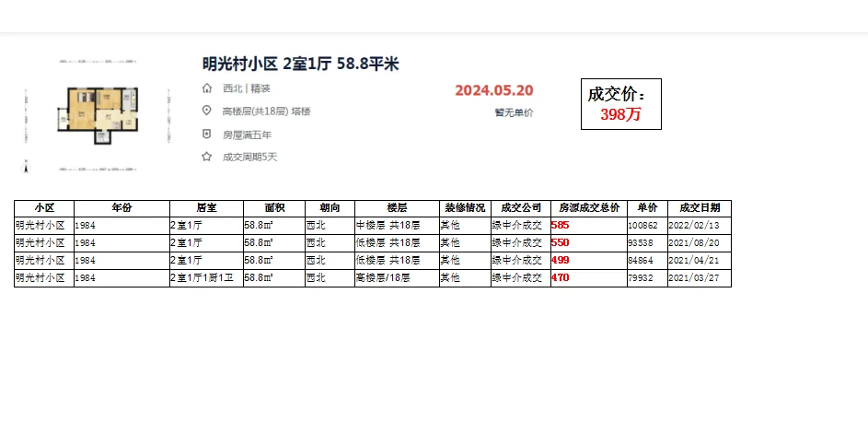The width and height of the screenshot is (868, 434).
Task: Click the total price cell 499
Action: coord(589,261)
